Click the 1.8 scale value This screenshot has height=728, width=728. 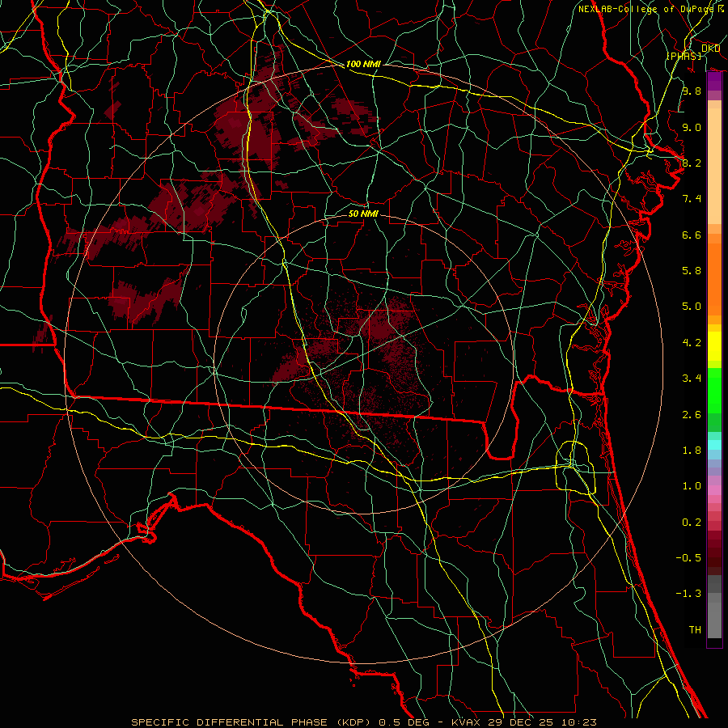(692, 451)
